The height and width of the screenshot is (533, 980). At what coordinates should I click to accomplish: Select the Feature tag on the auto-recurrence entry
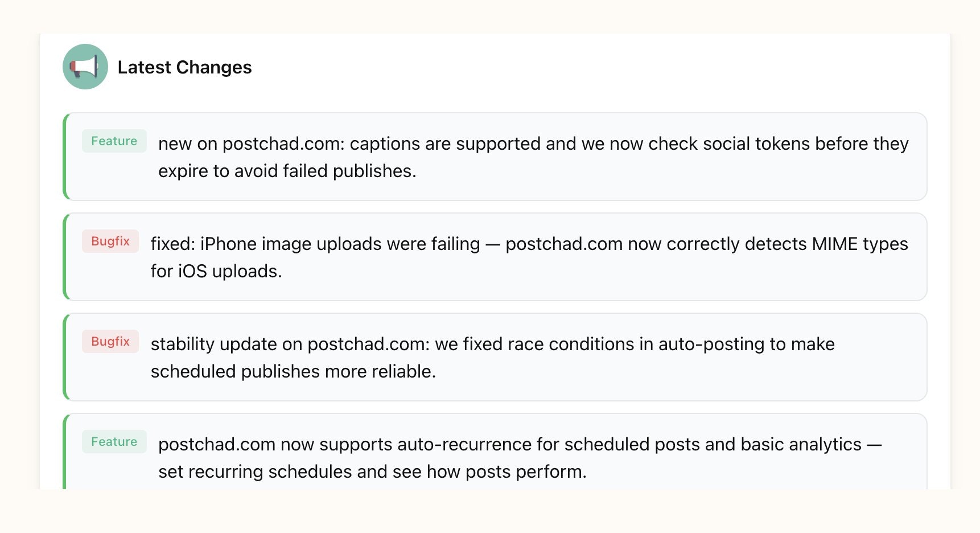pyautogui.click(x=114, y=442)
